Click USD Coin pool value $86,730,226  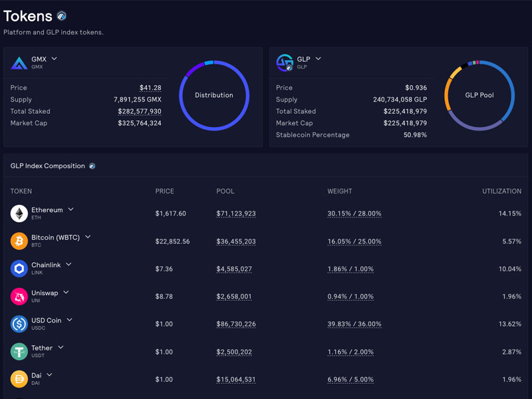236,324
